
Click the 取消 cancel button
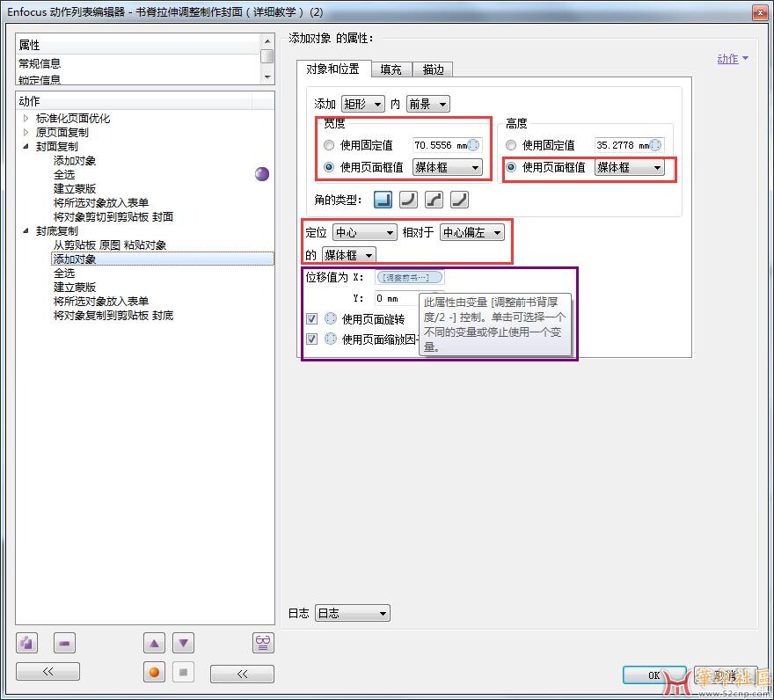(x=726, y=674)
